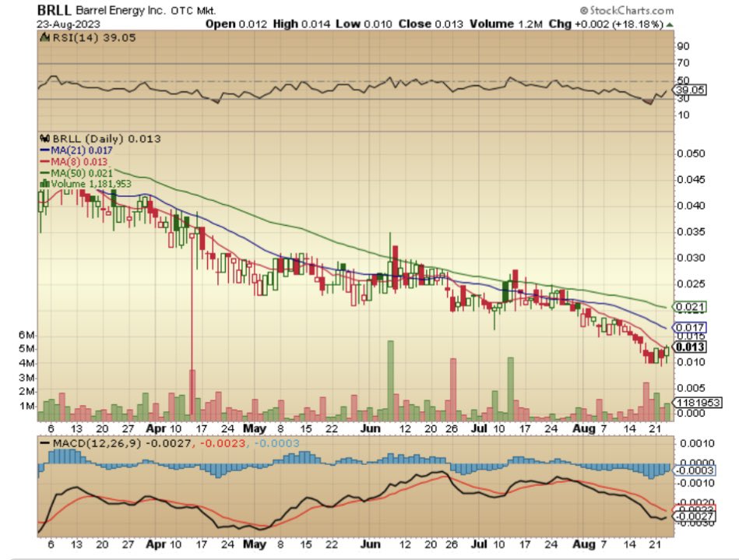Click the May label on the MACD panel date axis
The image size is (739, 560).
coord(255,544)
